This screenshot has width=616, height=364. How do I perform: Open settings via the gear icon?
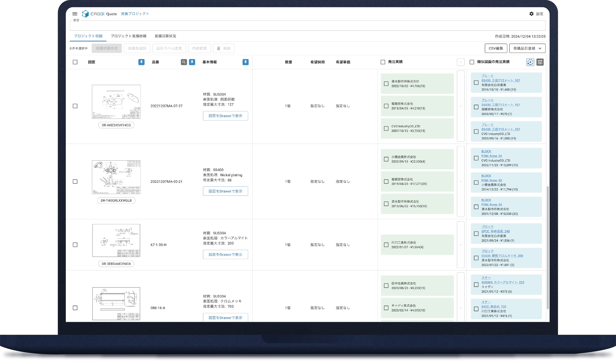(x=531, y=14)
